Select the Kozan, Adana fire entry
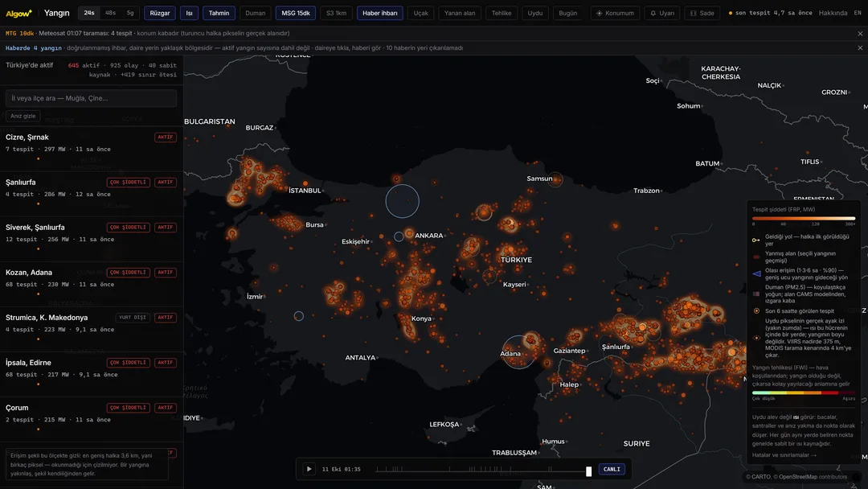 click(92, 284)
